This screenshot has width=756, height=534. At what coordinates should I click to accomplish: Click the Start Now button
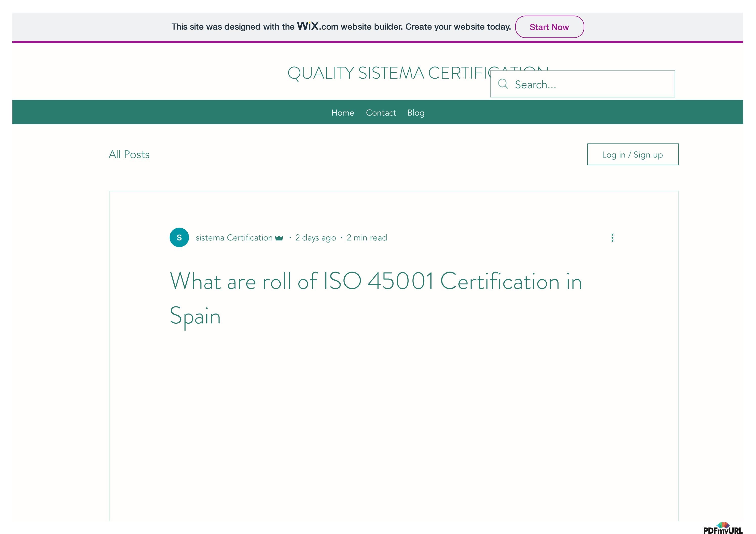[549, 27]
